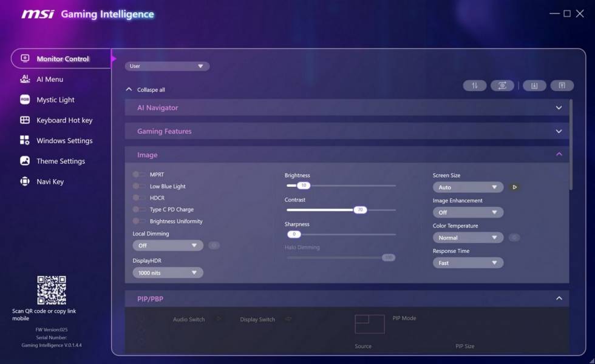Go to Windows Settings in the sidebar

tap(64, 141)
